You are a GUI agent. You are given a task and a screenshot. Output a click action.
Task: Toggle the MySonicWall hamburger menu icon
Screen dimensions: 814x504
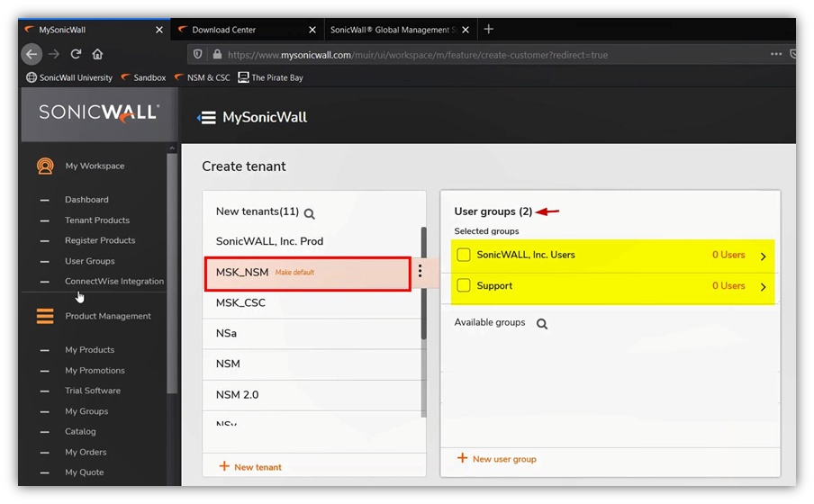coord(206,118)
